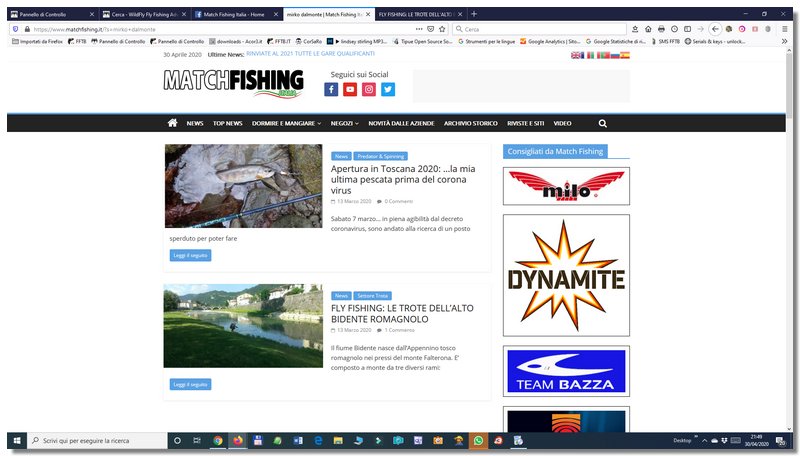The height and width of the screenshot is (456, 800).
Task: Open Apertura in Toscana 2020 headline
Action: point(403,180)
